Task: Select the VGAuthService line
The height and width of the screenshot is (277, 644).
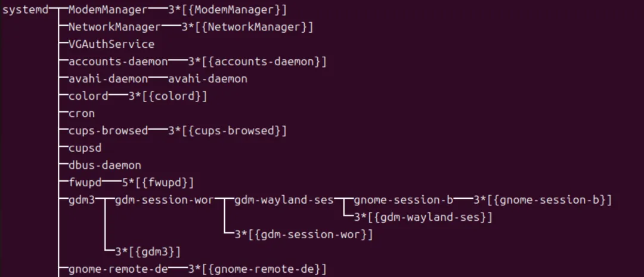Action: pos(112,44)
